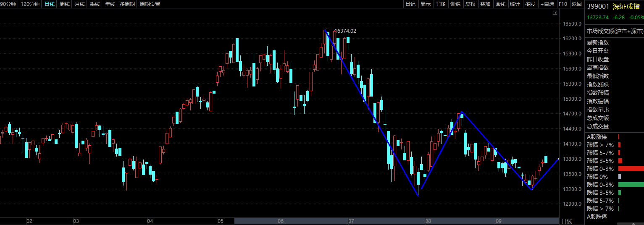Switch to 120分钟 period tab

pyautogui.click(x=30, y=4)
